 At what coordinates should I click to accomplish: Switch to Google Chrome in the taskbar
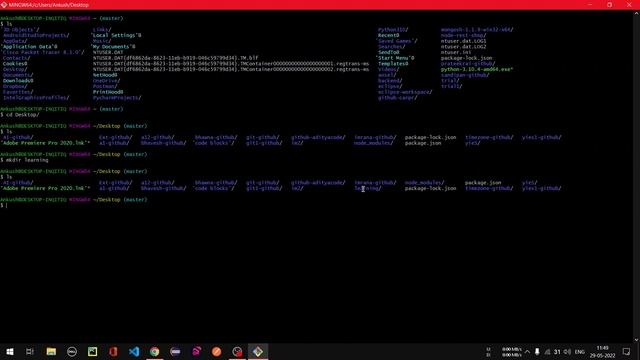155,351
